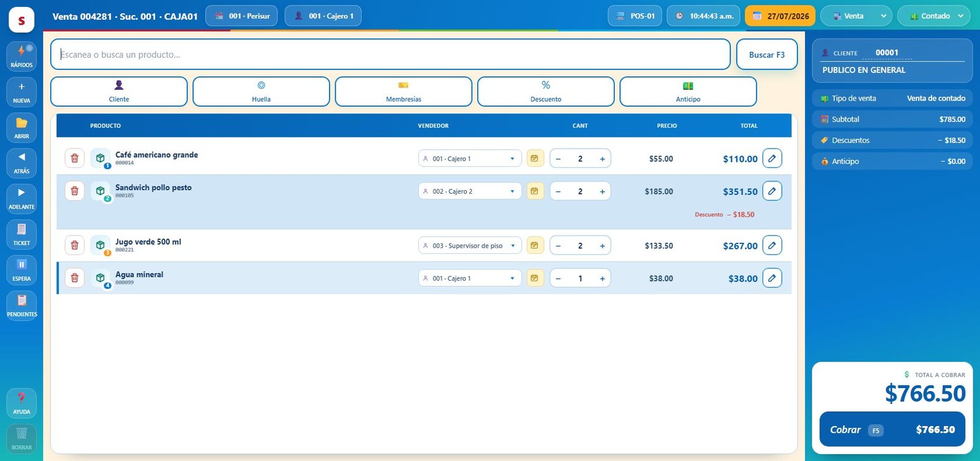The image size is (980, 461).
Task: Edit the Jugo verde 500 ml line
Action: click(772, 245)
